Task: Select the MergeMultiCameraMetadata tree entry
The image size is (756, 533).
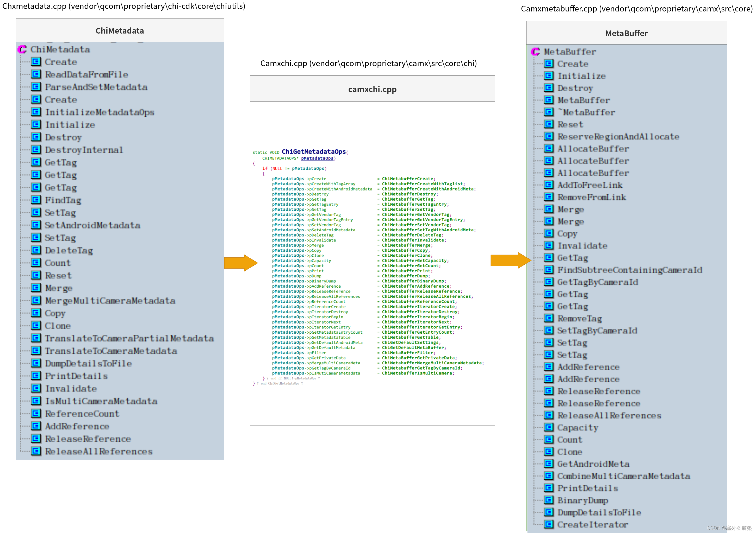Action: coord(110,300)
